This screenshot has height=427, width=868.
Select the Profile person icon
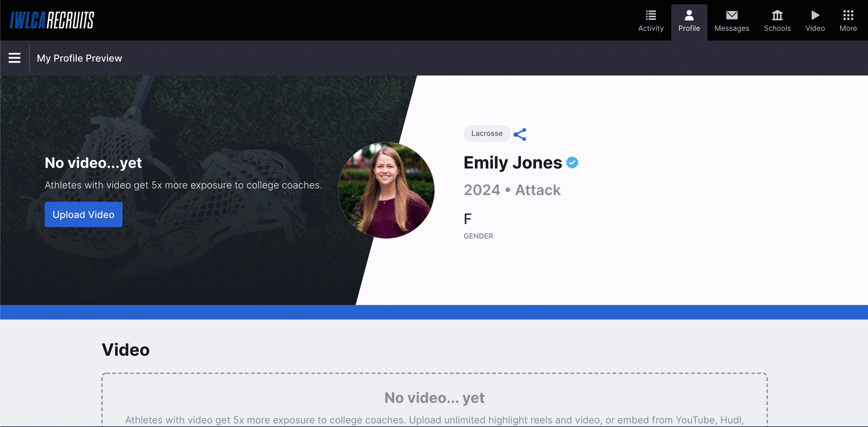click(x=689, y=15)
